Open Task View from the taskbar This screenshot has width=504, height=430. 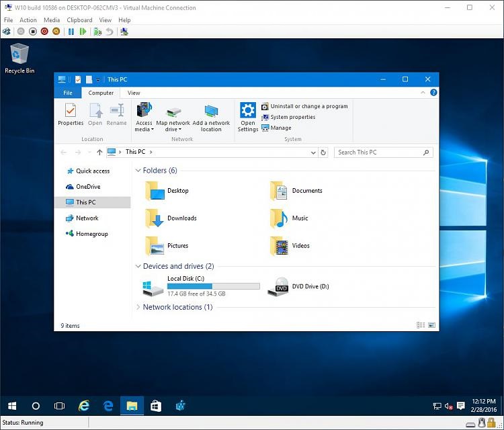pos(59,406)
